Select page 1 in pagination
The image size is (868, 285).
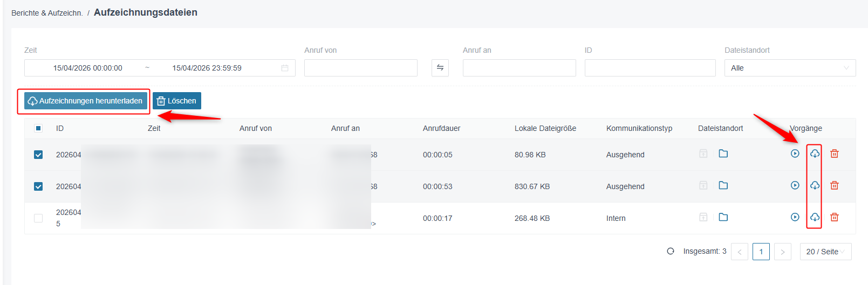coord(761,252)
